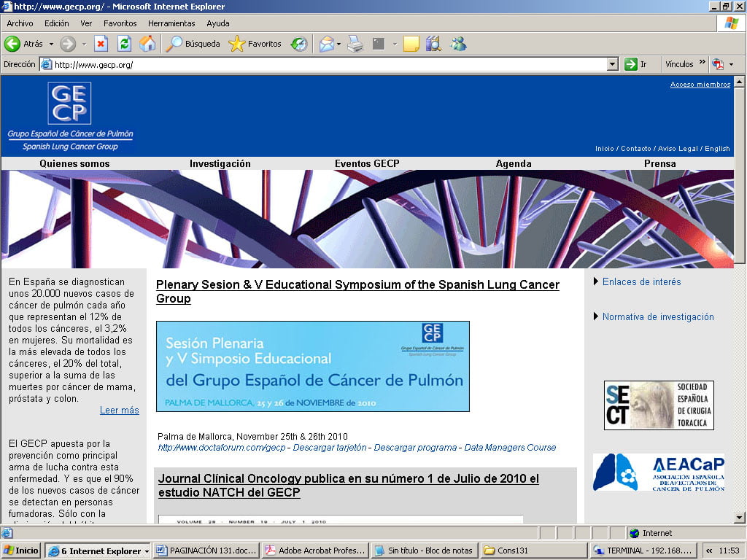The height and width of the screenshot is (560, 747).
Task: Click Acceso miembros link
Action: tap(700, 85)
